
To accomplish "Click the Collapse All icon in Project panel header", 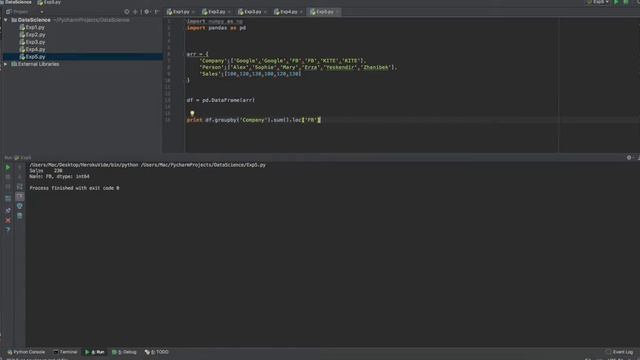I will coord(136,12).
